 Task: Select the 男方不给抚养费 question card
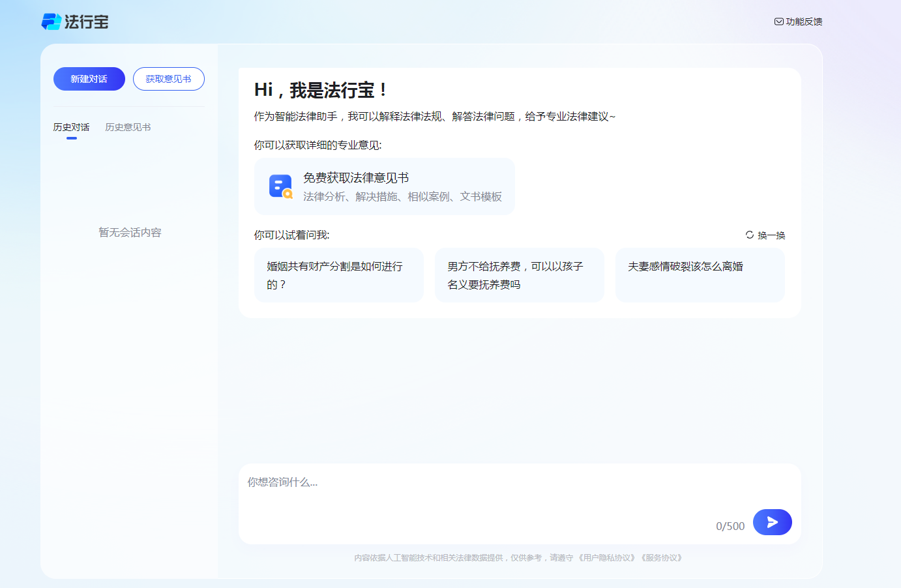520,275
